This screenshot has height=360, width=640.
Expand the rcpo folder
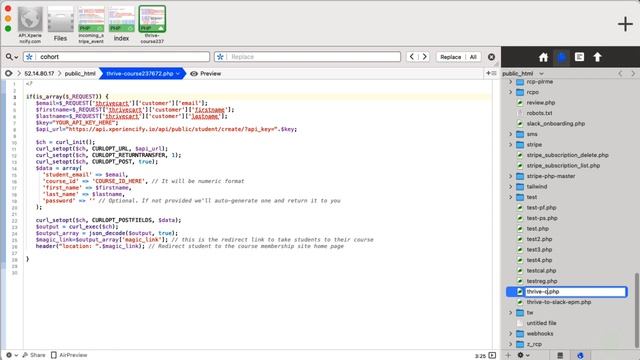pos(510,92)
